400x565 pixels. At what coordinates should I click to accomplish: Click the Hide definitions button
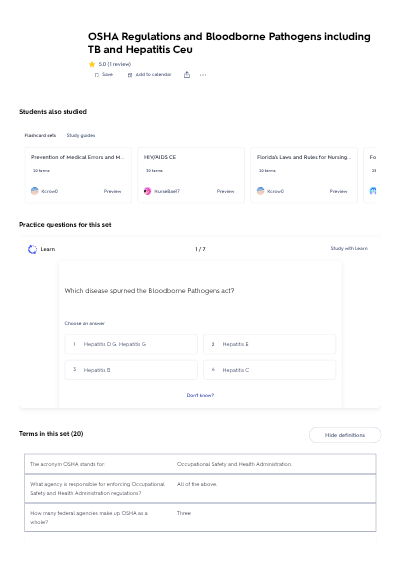click(x=345, y=435)
